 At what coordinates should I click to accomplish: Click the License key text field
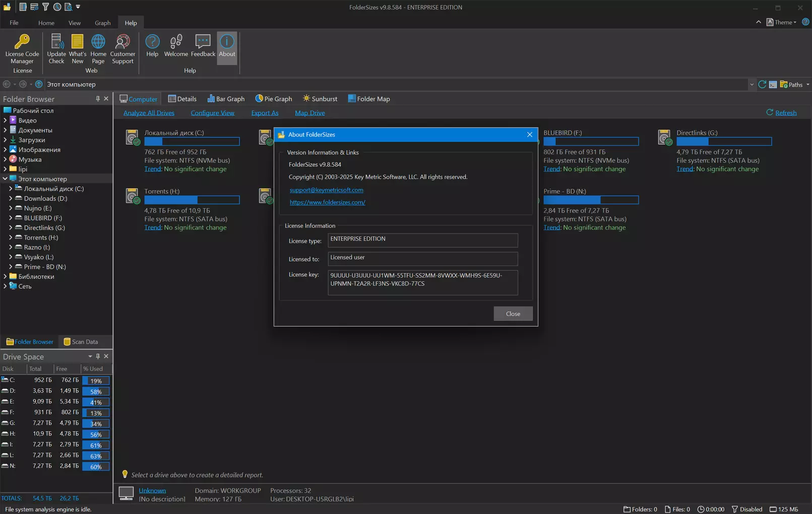422,282
